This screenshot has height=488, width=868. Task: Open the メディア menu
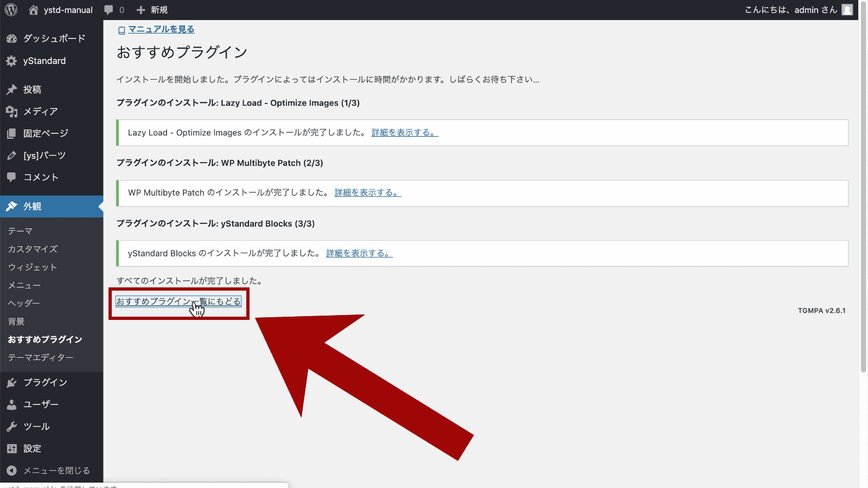click(52, 111)
